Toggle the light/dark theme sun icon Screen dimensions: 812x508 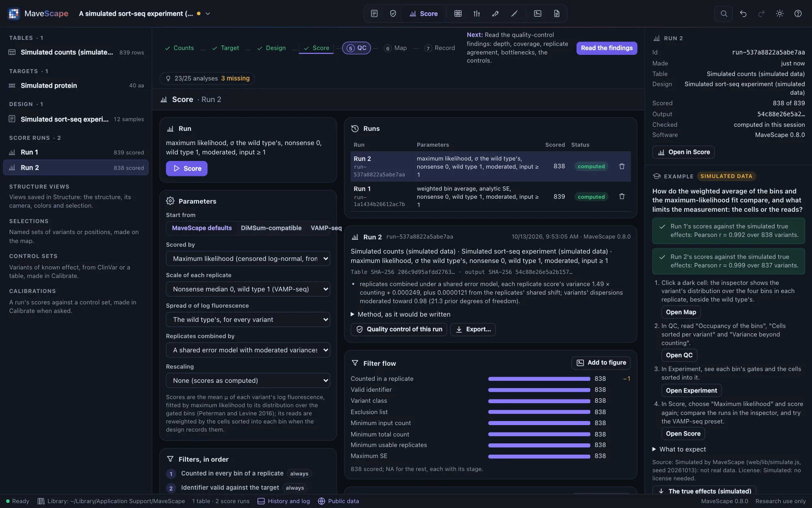click(x=780, y=13)
